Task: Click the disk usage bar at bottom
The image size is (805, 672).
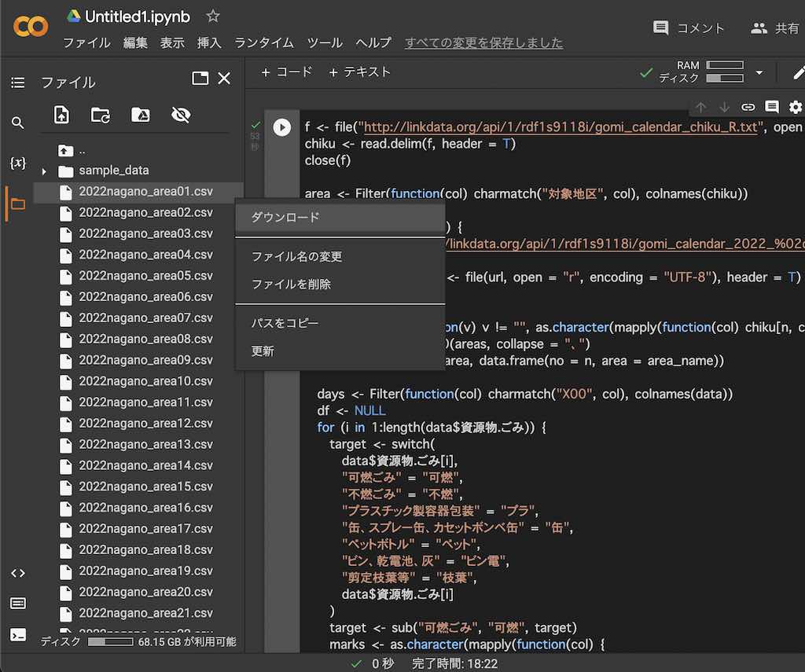Action: coord(110,642)
